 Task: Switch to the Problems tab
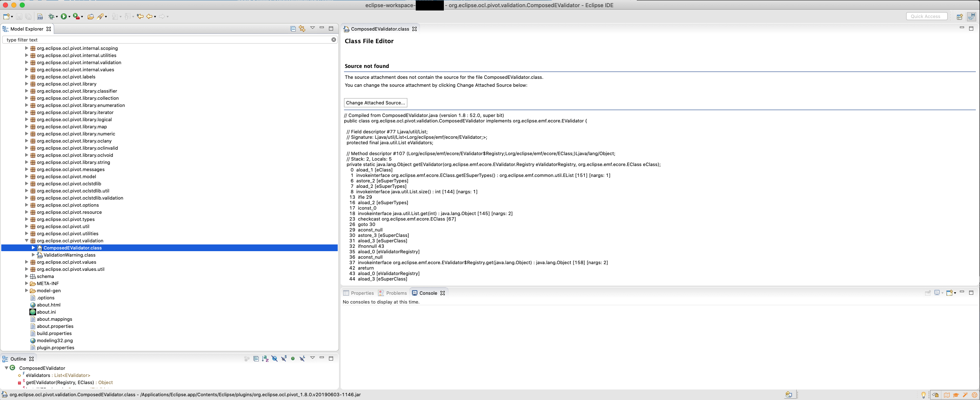point(392,293)
